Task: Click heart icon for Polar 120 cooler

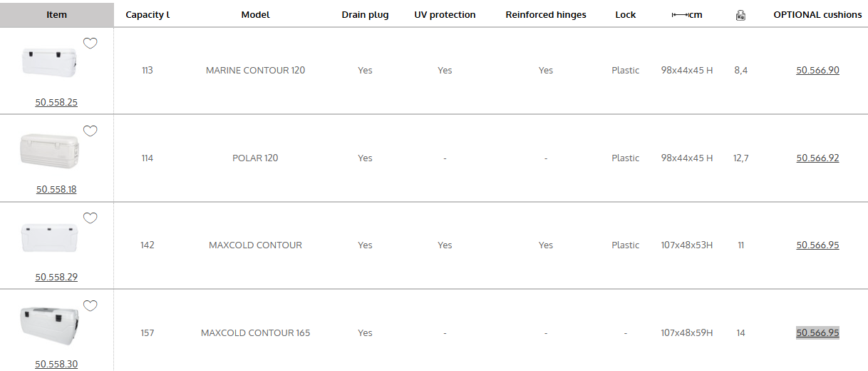Action: coord(91,131)
